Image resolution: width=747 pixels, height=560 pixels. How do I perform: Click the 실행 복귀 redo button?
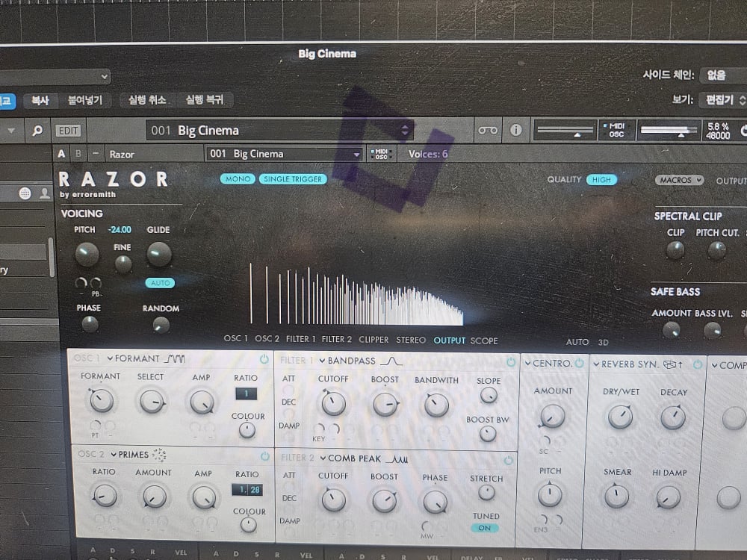(x=205, y=100)
